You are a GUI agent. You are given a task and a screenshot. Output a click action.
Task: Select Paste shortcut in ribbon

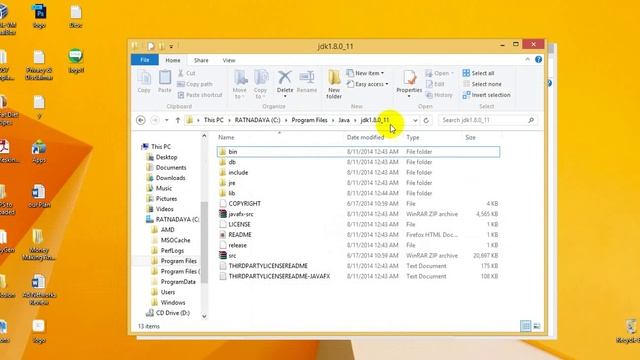pyautogui.click(x=200, y=95)
